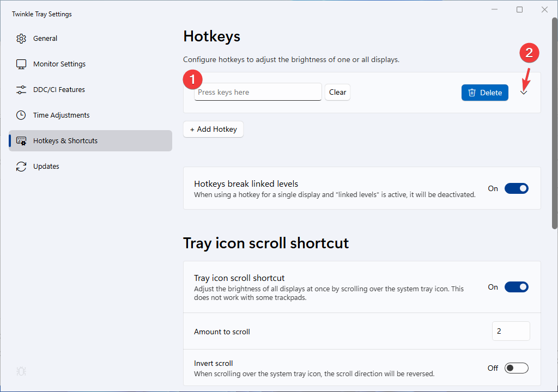Disable Hotkeys break linked levels toggle

click(x=516, y=188)
